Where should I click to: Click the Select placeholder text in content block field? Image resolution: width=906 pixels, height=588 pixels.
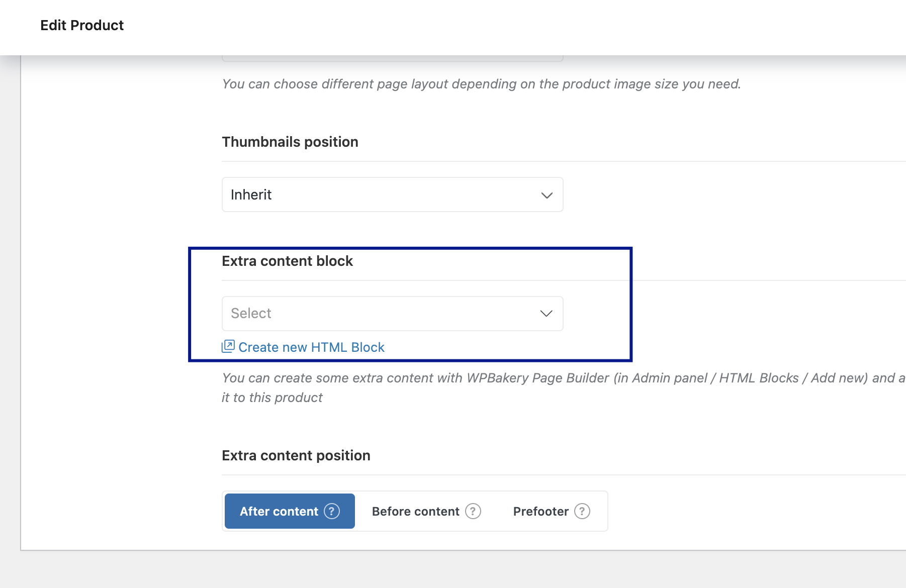pos(251,313)
